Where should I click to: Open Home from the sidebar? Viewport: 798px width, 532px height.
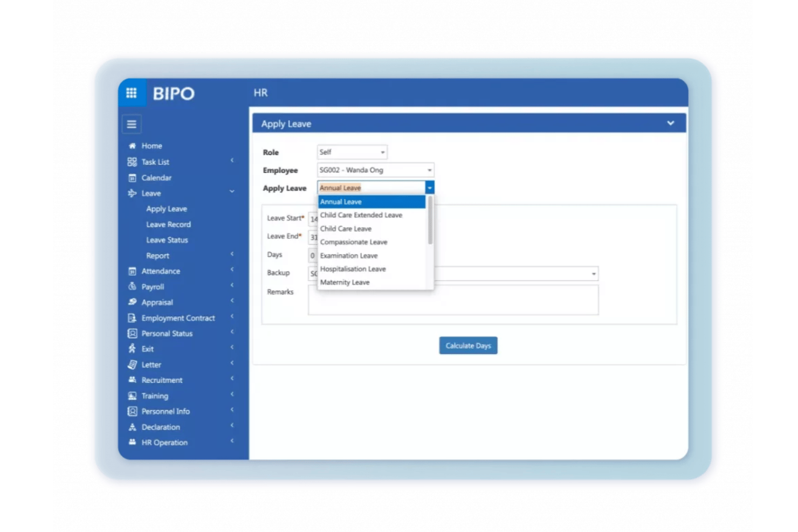click(152, 146)
